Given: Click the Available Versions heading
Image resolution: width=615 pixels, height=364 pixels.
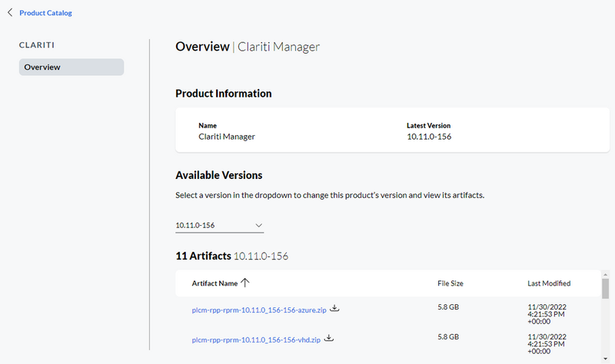Looking at the screenshot, I should pyautogui.click(x=219, y=175).
